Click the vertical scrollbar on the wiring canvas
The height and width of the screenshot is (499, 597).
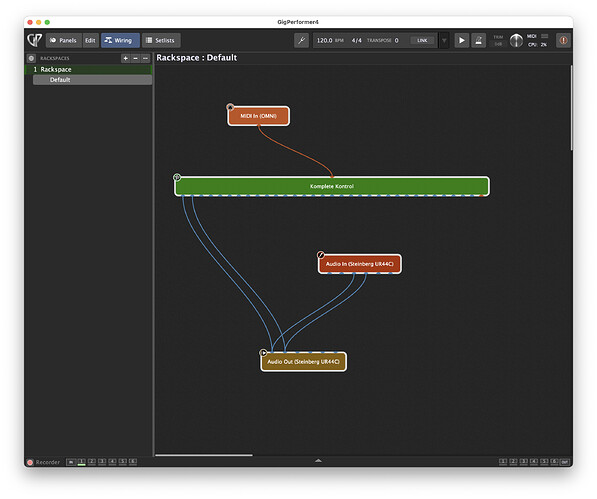tap(571, 108)
